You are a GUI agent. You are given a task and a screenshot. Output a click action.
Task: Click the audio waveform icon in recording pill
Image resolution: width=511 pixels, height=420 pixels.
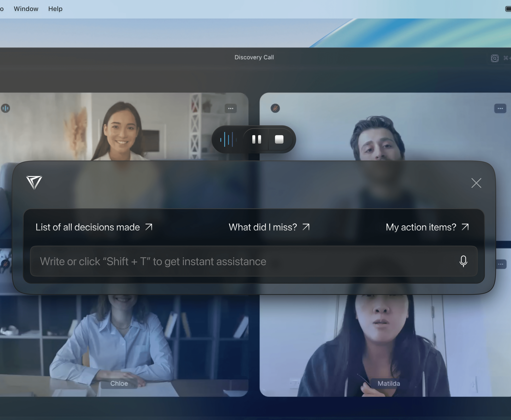point(227,139)
